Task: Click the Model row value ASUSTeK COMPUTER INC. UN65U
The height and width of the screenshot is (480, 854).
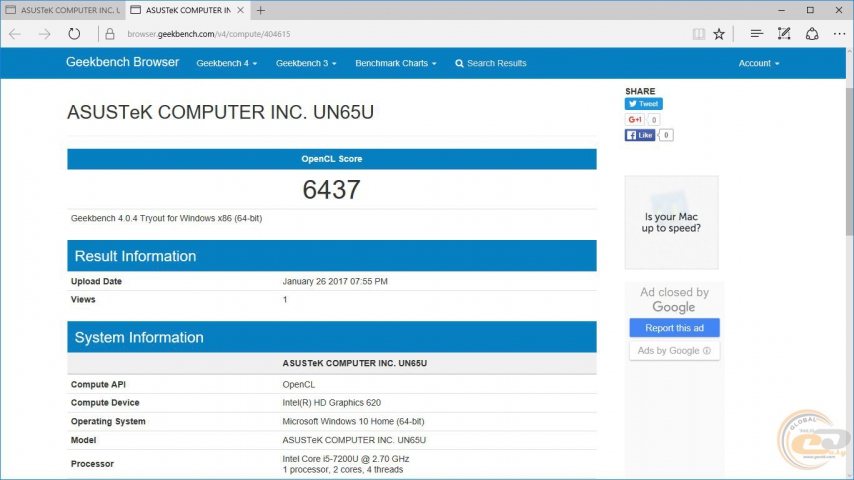Action: pos(354,440)
